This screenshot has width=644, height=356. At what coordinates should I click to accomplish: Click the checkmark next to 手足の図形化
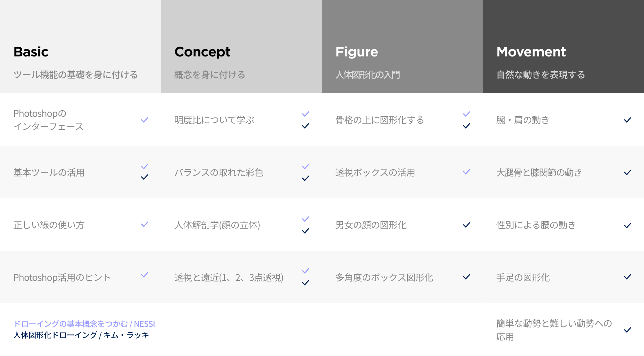628,277
